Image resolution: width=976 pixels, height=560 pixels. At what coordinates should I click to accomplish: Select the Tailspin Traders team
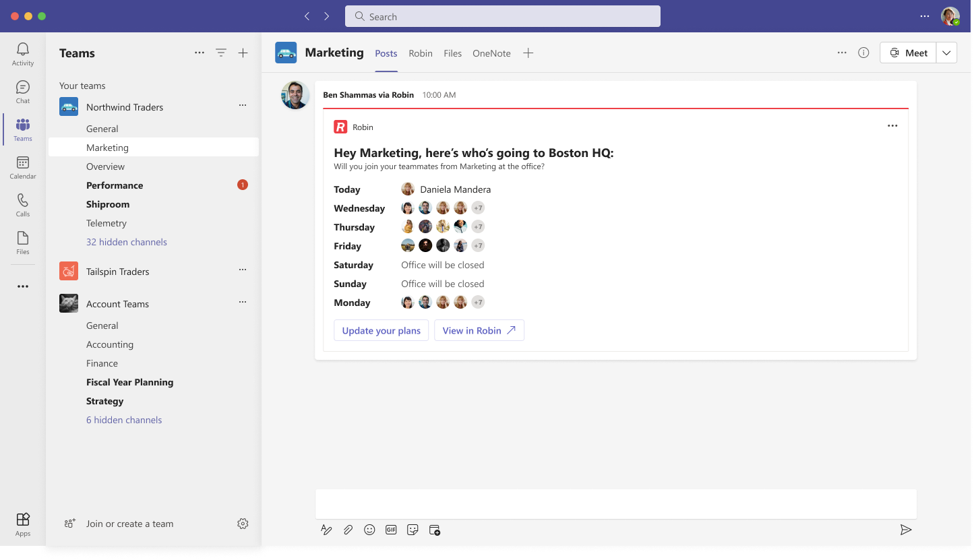pyautogui.click(x=117, y=272)
